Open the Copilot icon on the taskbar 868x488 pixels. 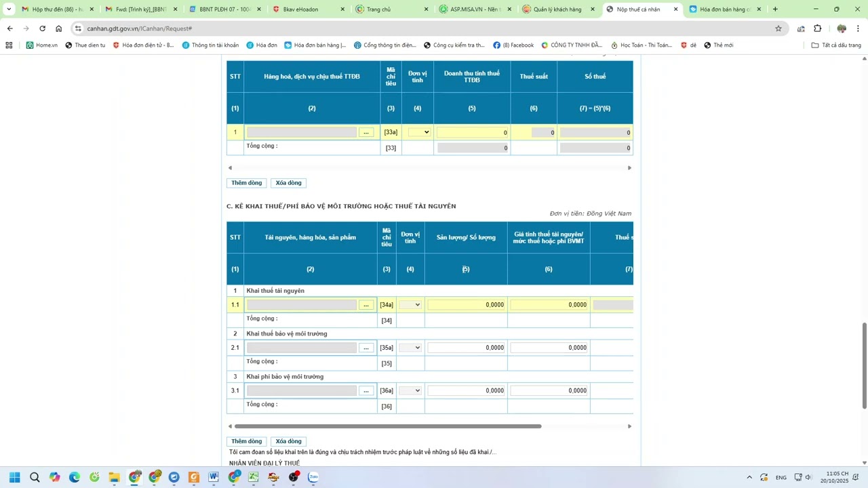click(54, 477)
